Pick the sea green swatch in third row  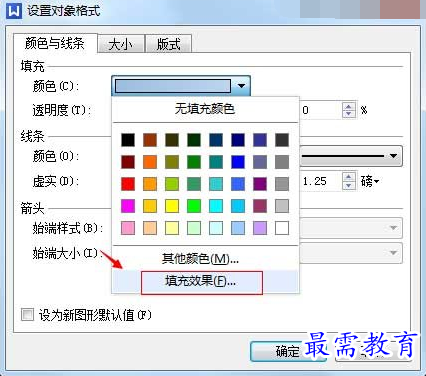point(194,184)
